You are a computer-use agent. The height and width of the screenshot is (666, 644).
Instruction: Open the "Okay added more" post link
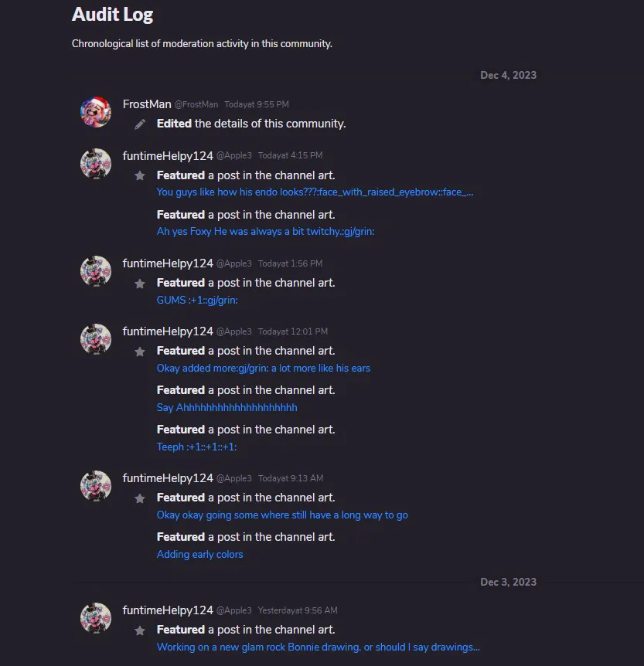click(x=263, y=368)
